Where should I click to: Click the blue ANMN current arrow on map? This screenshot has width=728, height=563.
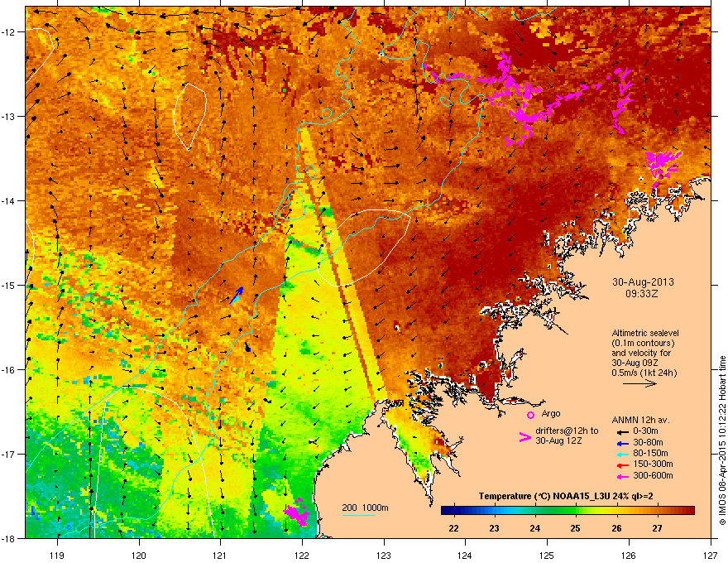coord(237,296)
